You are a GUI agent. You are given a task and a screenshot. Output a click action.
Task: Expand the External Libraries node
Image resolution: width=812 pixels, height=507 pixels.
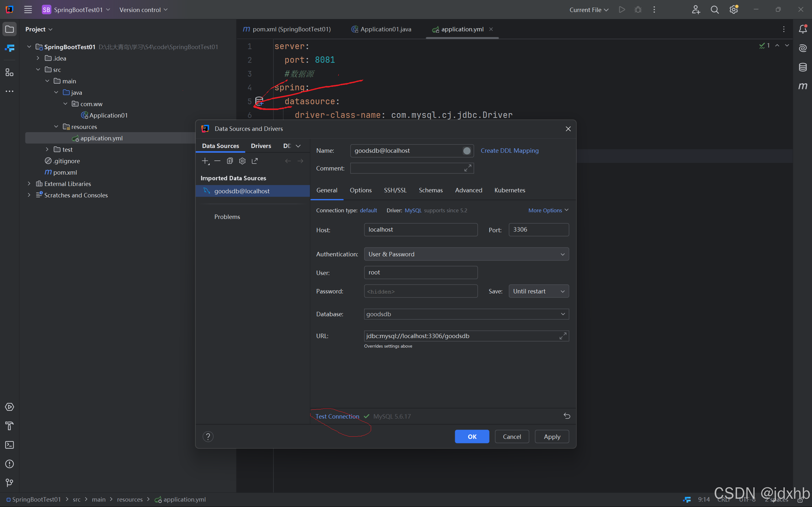pyautogui.click(x=29, y=184)
